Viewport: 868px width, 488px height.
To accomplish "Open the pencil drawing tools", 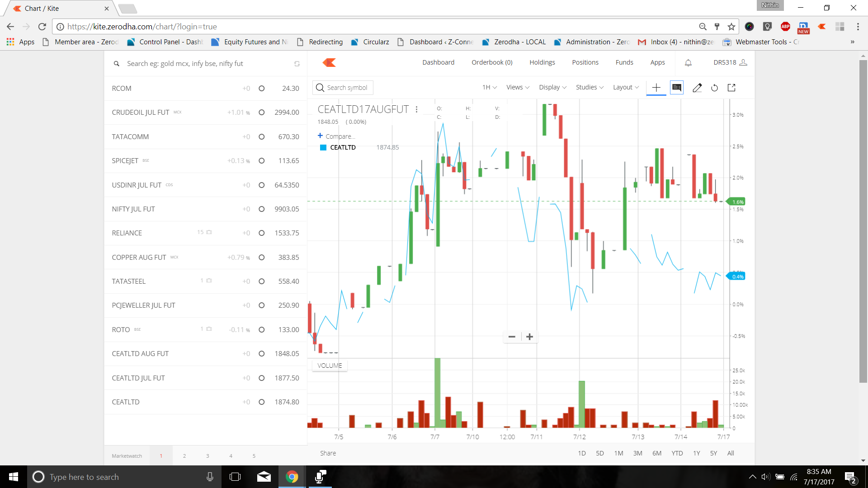I will pos(697,88).
